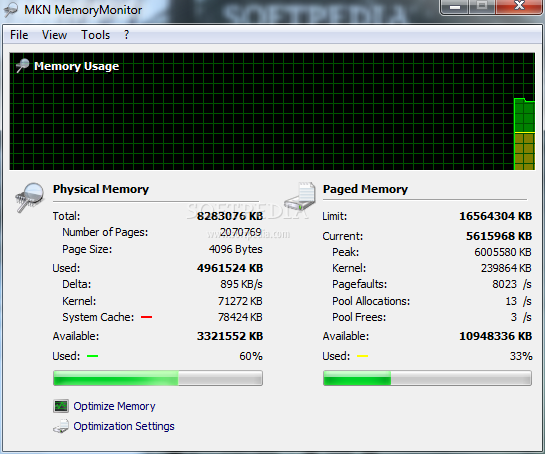Image resolution: width=545 pixels, height=454 pixels.
Task: Click the Pool Frees label
Action: coord(359,317)
